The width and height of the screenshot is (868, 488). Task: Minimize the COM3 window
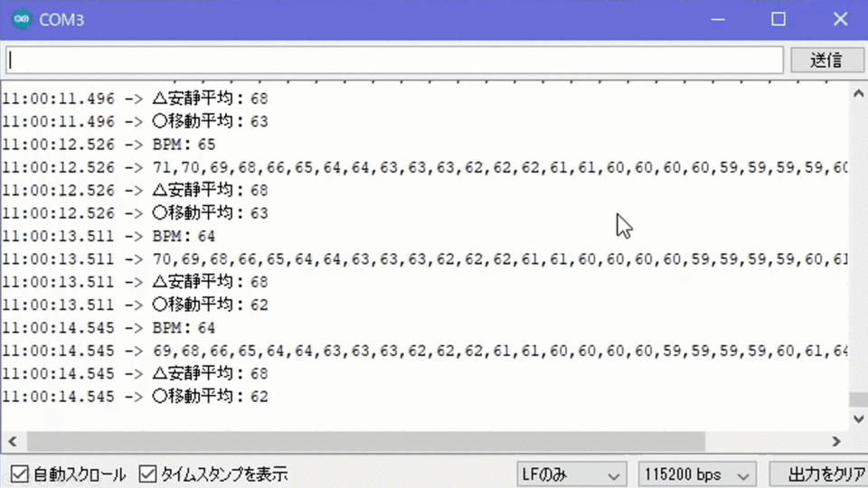(x=718, y=19)
